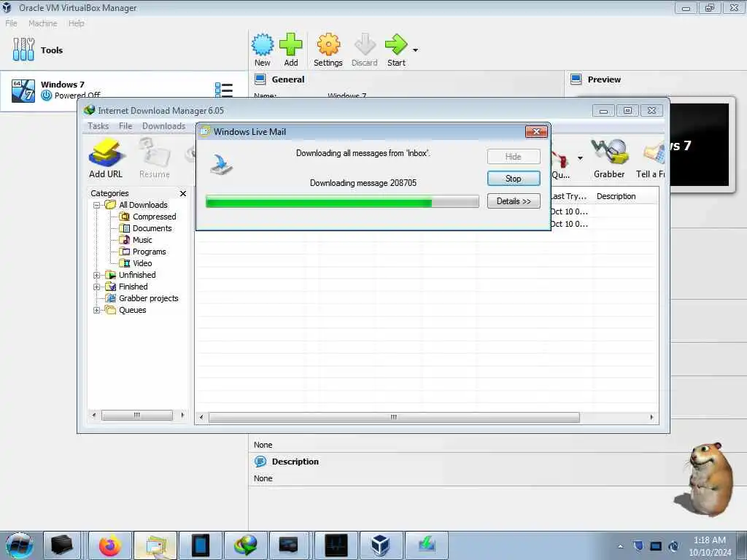747x560 pixels.
Task: Click the download list scroll right arrow
Action: click(651, 418)
